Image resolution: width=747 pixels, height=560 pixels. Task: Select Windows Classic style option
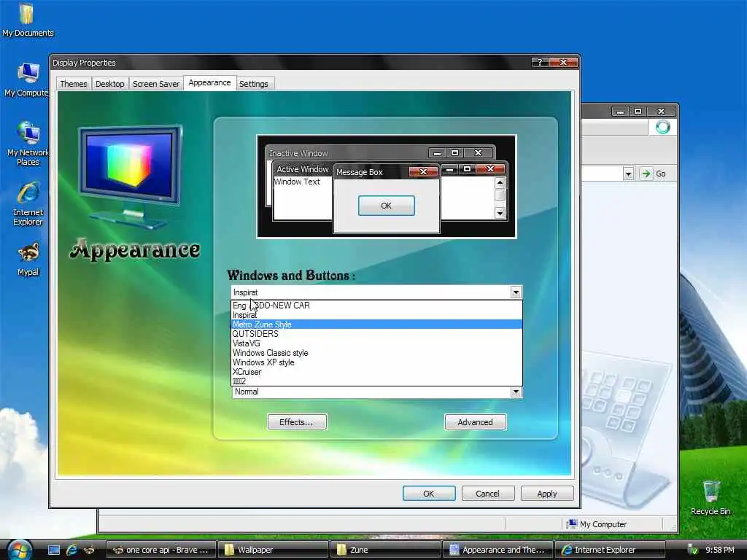376,353
